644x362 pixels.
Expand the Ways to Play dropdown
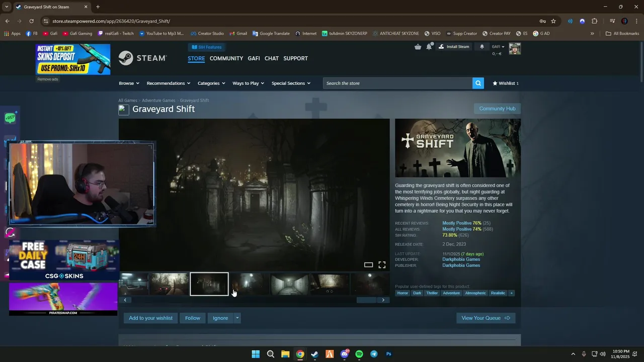point(249,83)
